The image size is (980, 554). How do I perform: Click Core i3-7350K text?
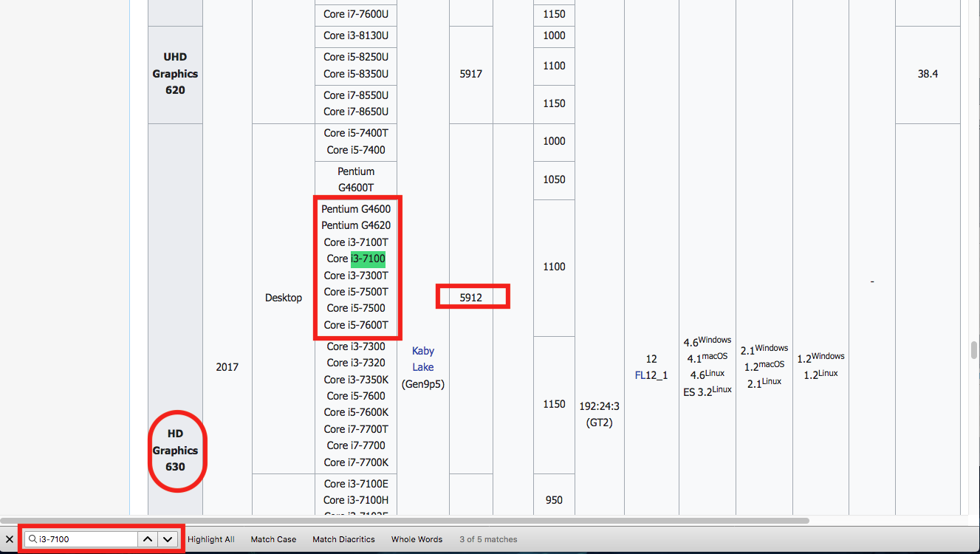click(356, 380)
